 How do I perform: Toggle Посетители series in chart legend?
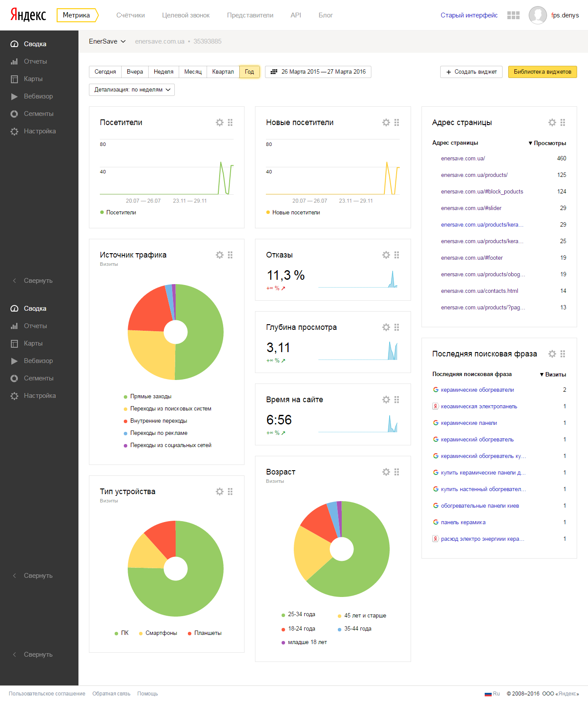tap(118, 213)
